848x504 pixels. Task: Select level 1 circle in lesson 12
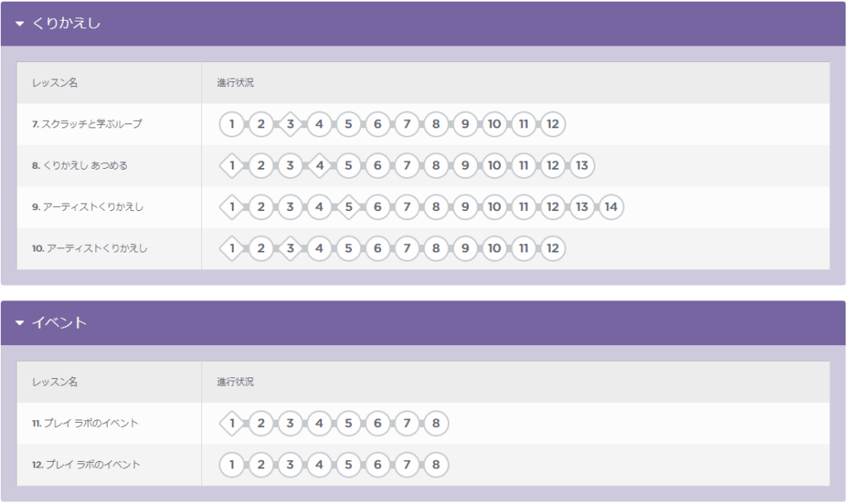pos(232,464)
